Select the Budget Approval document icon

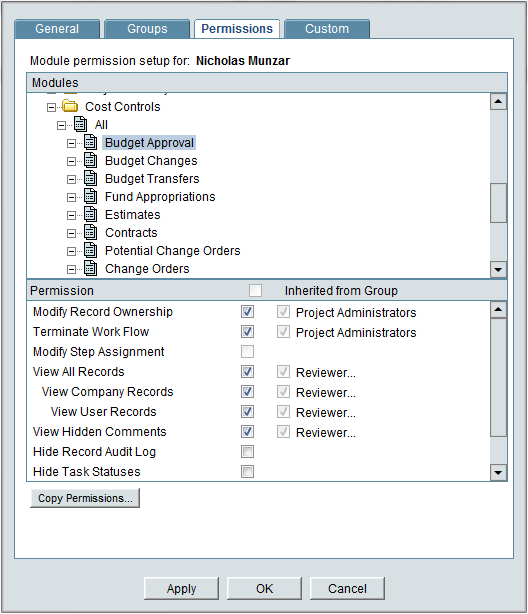(x=90, y=142)
